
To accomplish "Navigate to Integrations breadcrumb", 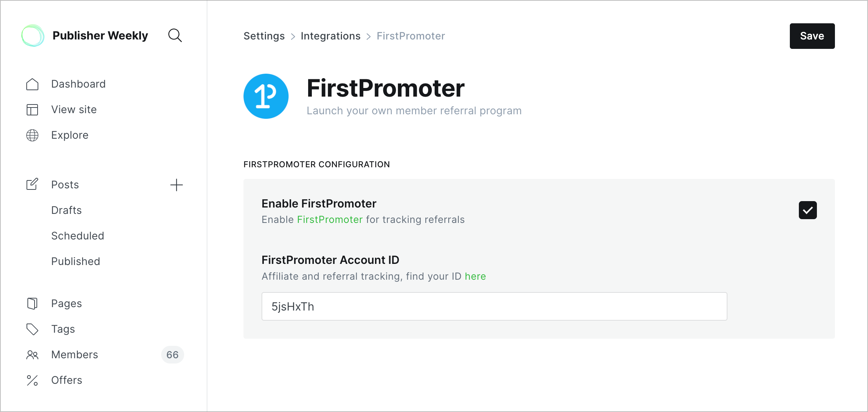I will click(330, 36).
